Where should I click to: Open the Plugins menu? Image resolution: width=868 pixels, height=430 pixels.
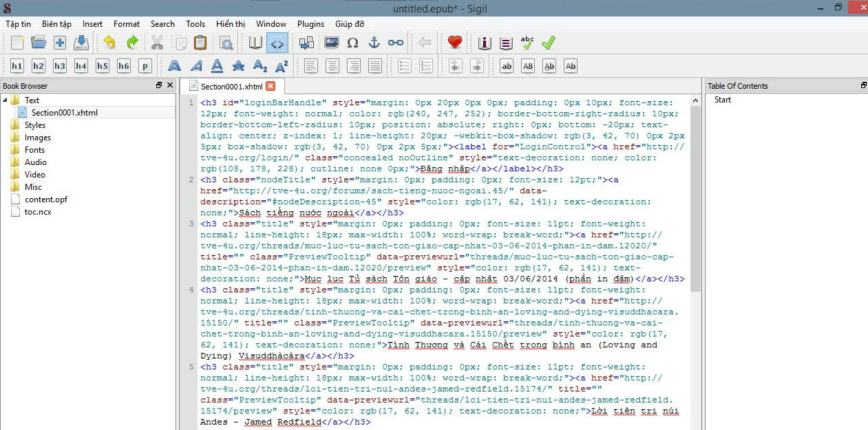(x=311, y=23)
